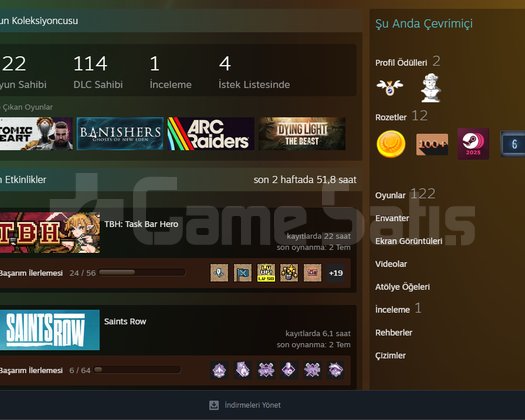The image size is (525, 420).
Task: Open Rehberler in the sidebar
Action: [393, 333]
